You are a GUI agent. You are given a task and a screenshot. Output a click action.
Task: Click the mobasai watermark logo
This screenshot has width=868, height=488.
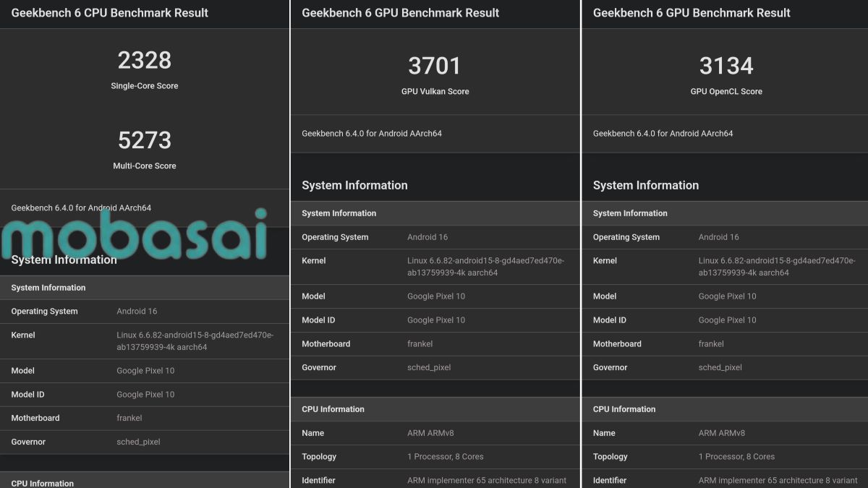tap(134, 234)
